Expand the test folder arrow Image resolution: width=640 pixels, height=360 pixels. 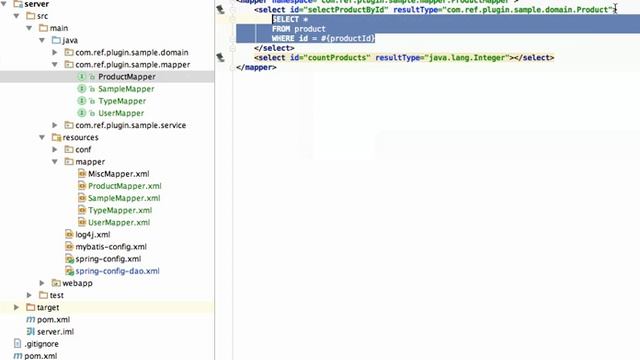[x=29, y=295]
